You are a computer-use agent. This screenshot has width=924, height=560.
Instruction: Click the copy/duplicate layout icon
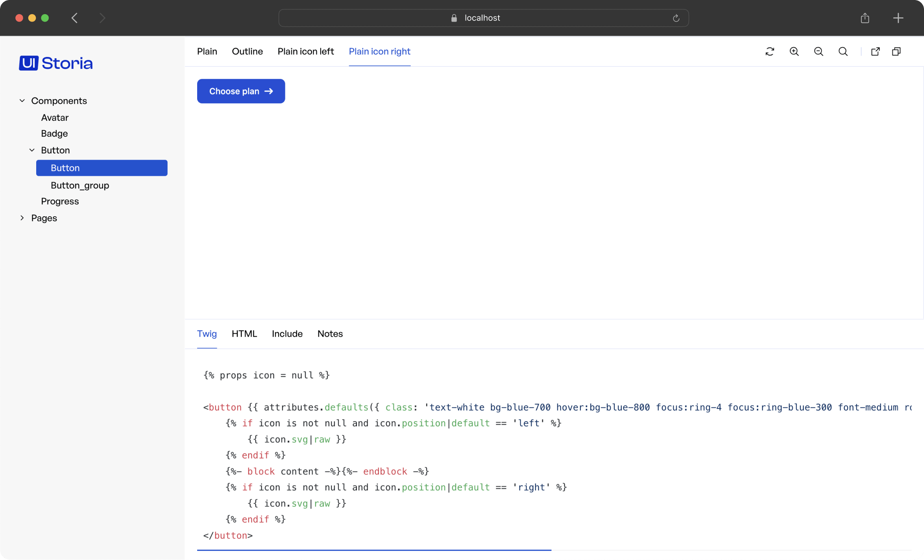[x=896, y=52]
